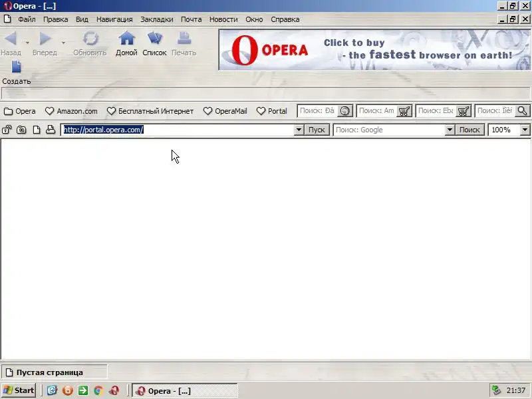Expand the Назад history dropdown arrow

[27, 43]
